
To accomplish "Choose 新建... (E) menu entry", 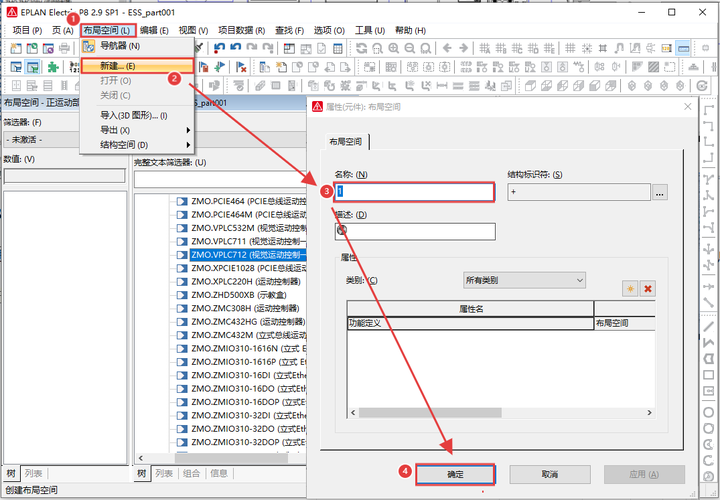I will [137, 66].
